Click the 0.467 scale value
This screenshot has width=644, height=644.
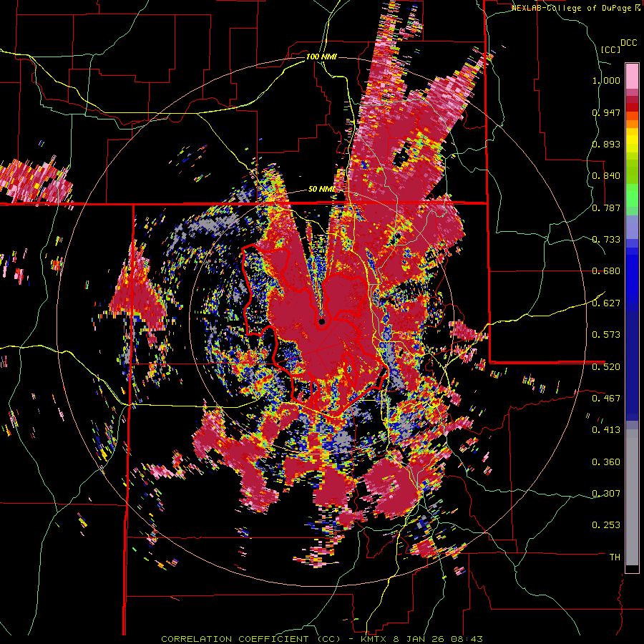tap(606, 399)
